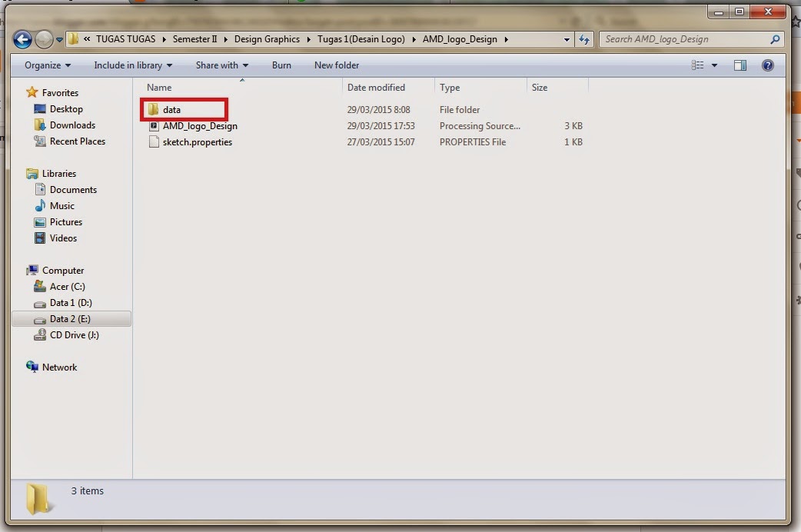Open the Help question mark icon
The width and height of the screenshot is (801, 532).
point(767,65)
